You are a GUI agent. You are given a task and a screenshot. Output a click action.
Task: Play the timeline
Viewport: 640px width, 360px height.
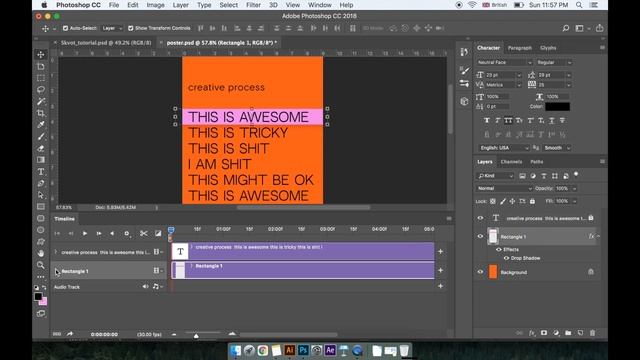pyautogui.click(x=84, y=233)
